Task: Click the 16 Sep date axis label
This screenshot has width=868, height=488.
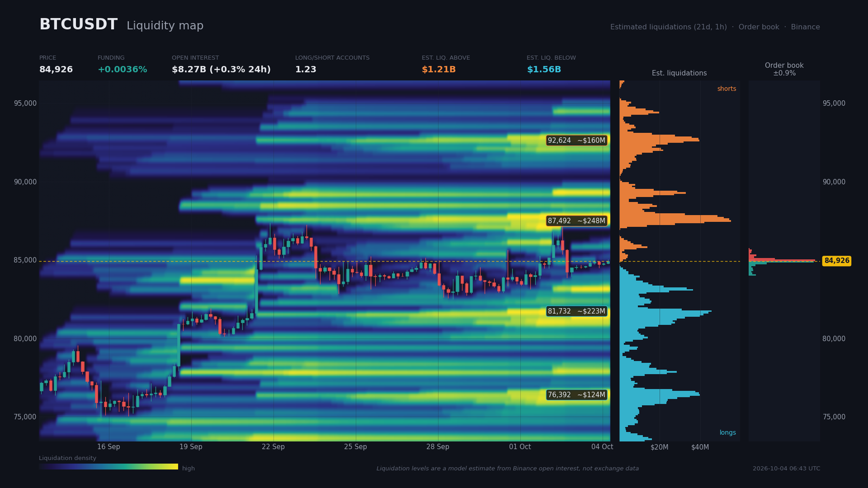Action: coord(108,447)
